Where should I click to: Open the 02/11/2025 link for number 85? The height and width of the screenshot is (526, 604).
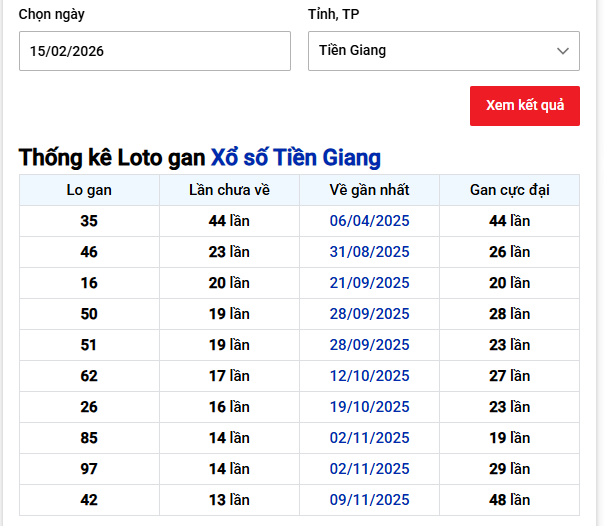pyautogui.click(x=369, y=438)
